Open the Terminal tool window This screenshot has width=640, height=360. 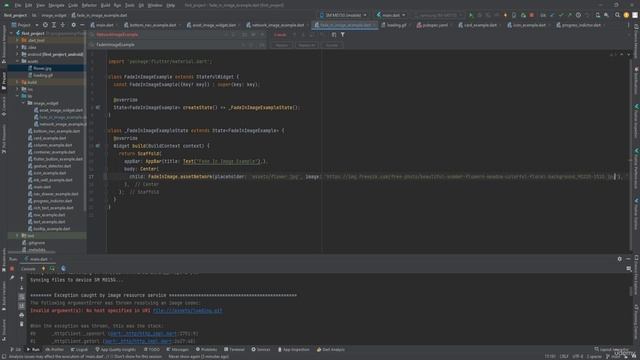[234, 349]
